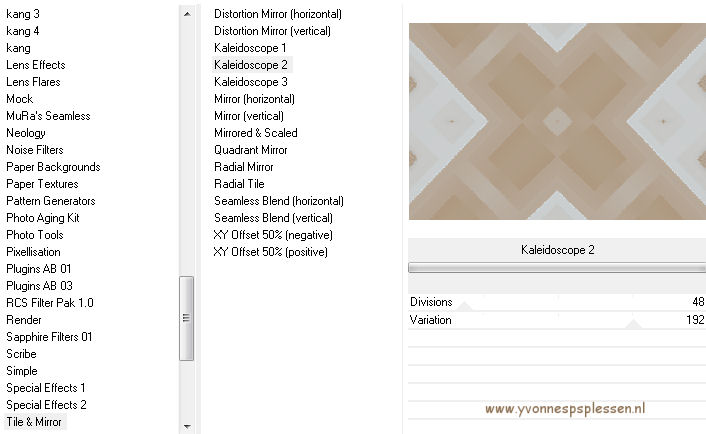Image resolution: width=706 pixels, height=434 pixels.
Task: Click the category list scrollbar thumb
Action: pos(186,318)
